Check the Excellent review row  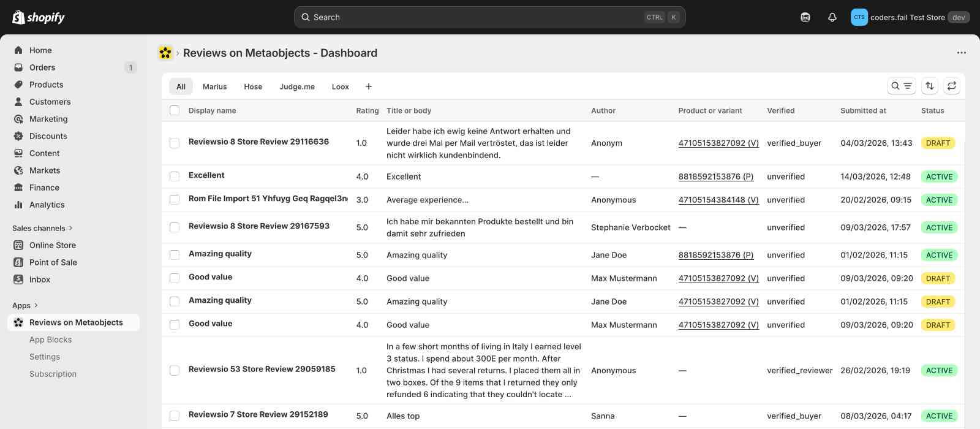tap(175, 177)
